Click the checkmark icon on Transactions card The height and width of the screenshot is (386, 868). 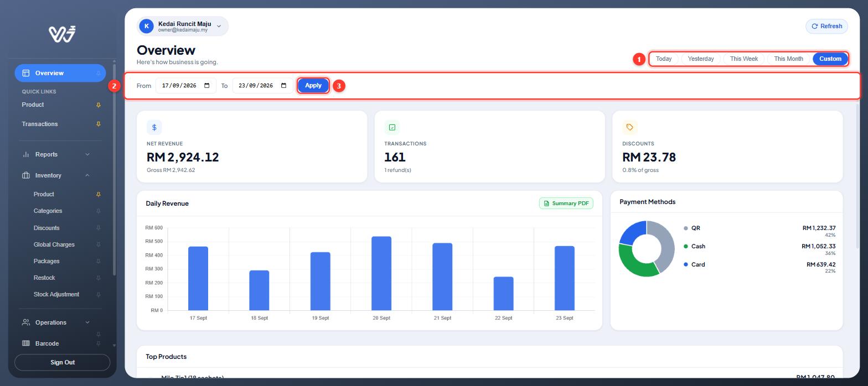pyautogui.click(x=392, y=127)
